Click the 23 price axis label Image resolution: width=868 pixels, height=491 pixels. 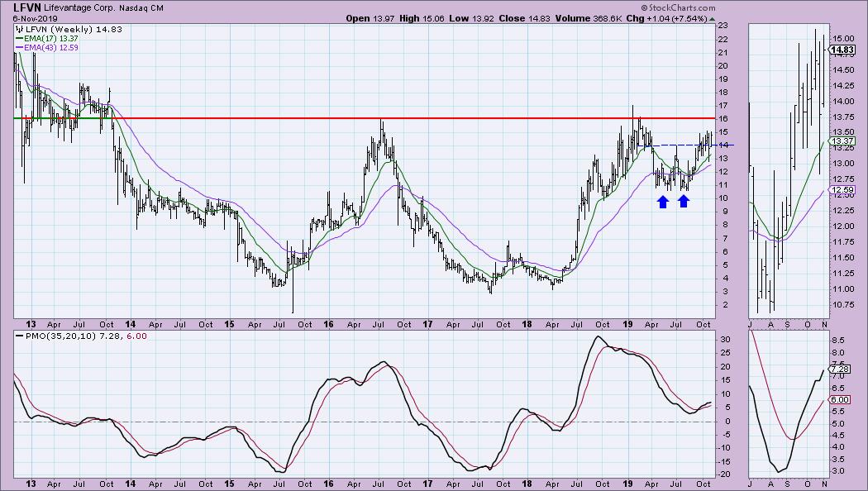click(723, 26)
